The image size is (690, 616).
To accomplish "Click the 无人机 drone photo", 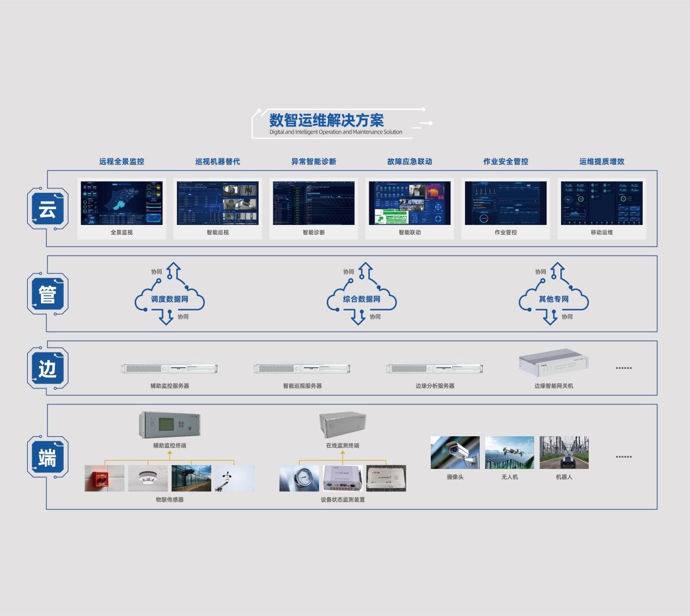I will (510, 453).
